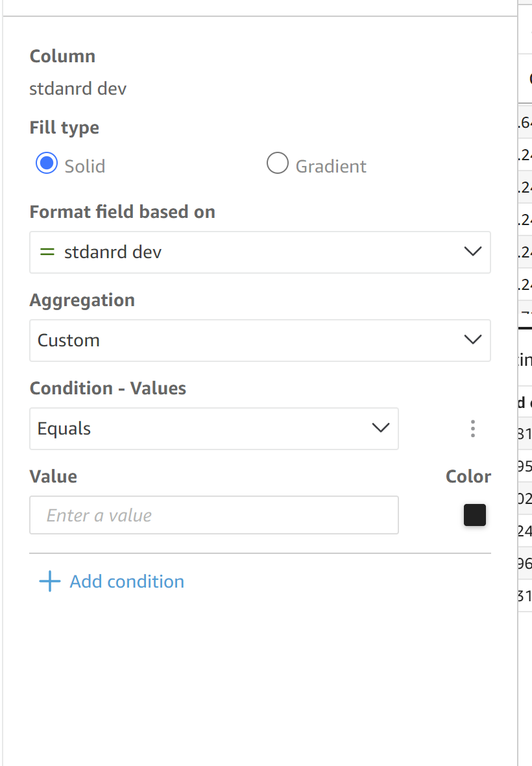532x766 pixels.
Task: Click the Gradient label text
Action: 331,167
